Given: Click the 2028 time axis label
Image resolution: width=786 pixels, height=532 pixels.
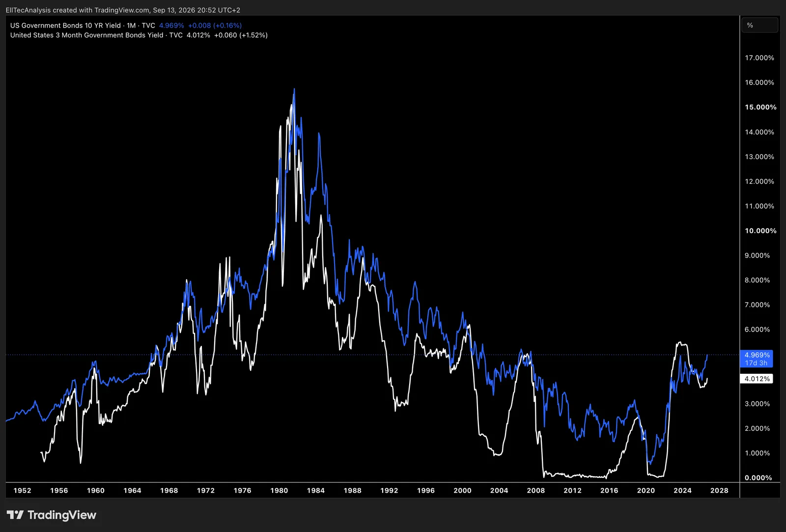Looking at the screenshot, I should point(719,491).
